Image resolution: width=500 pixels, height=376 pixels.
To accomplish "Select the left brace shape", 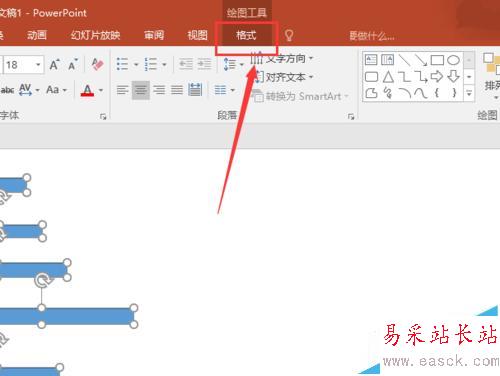I will (x=437, y=93).
